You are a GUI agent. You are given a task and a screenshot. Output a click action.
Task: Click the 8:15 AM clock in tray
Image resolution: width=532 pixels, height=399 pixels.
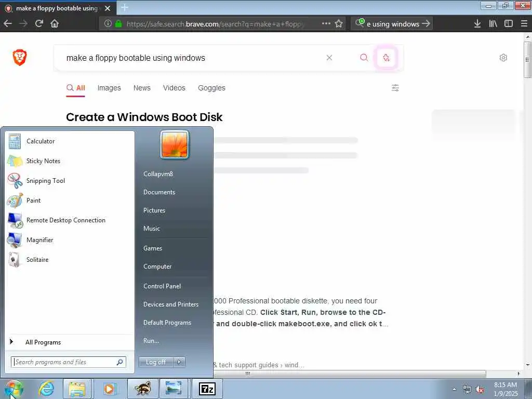click(x=506, y=385)
